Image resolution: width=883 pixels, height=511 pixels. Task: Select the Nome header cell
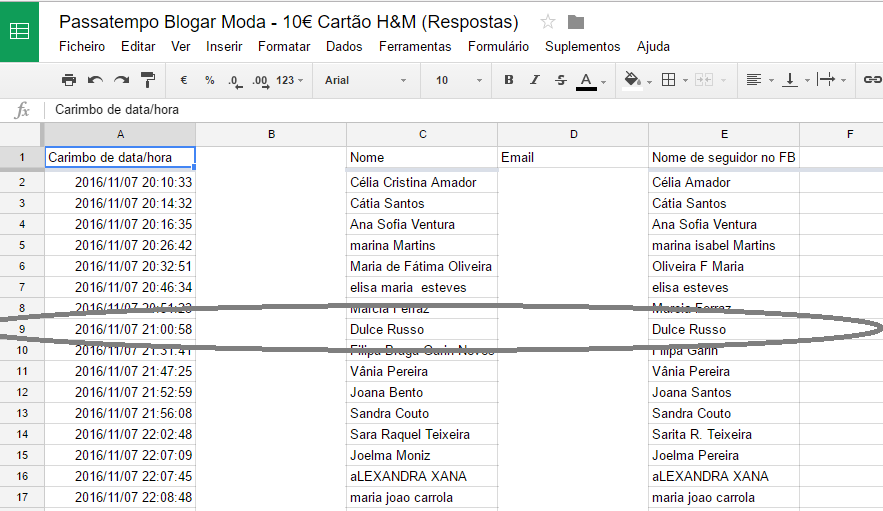[422, 158]
